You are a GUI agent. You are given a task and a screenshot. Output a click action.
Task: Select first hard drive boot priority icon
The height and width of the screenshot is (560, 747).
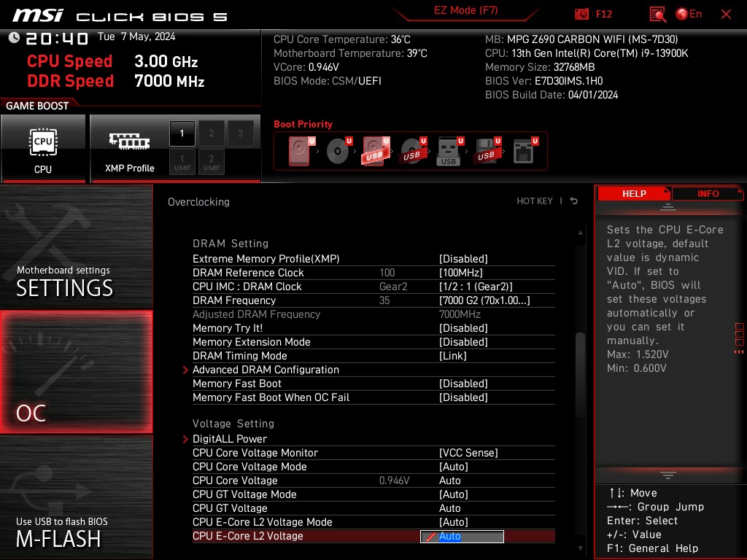[301, 151]
